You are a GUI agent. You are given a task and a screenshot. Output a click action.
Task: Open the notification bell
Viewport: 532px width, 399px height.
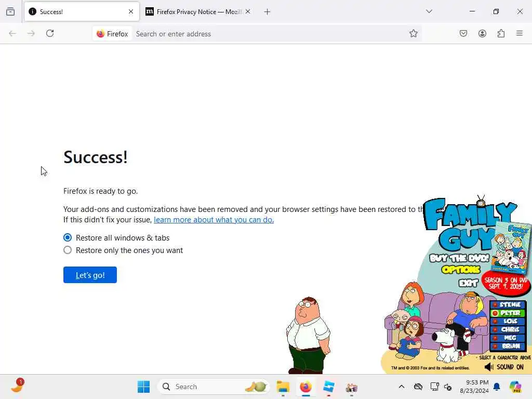(x=497, y=387)
